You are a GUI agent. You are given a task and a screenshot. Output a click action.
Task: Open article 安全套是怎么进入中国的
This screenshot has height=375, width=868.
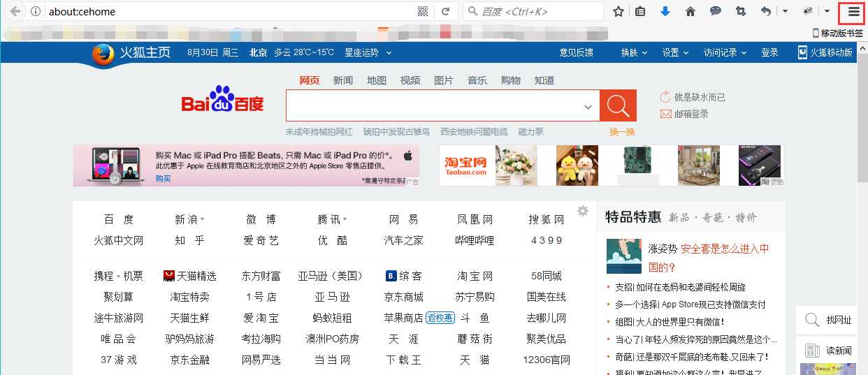coord(709,258)
